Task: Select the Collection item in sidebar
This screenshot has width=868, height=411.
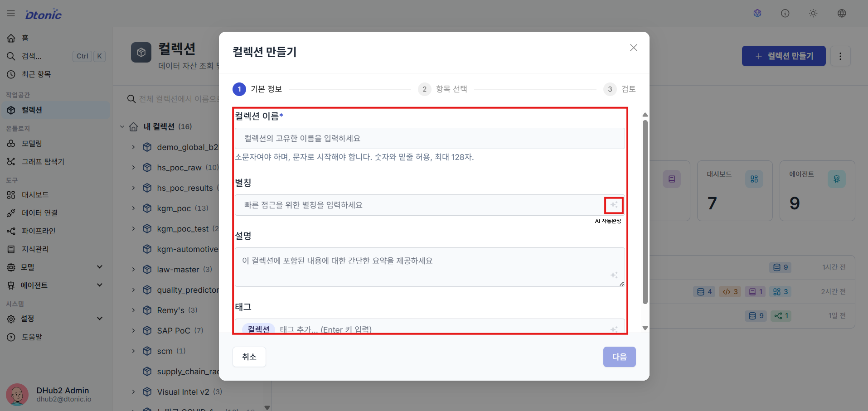Action: click(56, 110)
